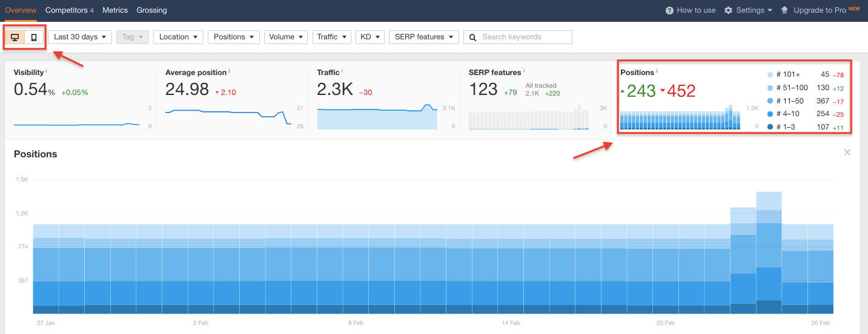Click the Visibility info icon
Screen dimensions: 868x334
tap(47, 71)
